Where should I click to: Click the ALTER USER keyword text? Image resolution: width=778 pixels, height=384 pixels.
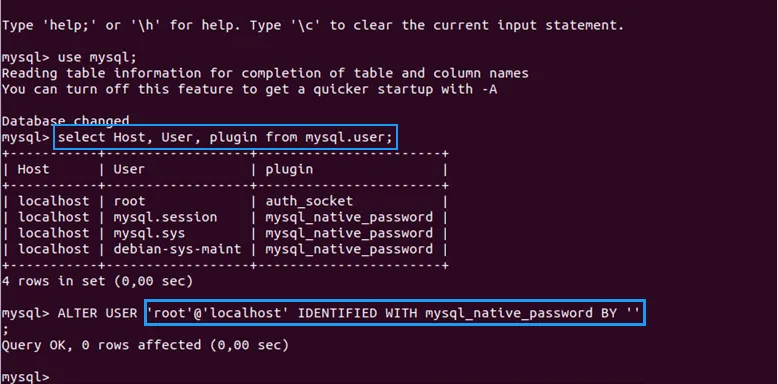[x=97, y=313]
